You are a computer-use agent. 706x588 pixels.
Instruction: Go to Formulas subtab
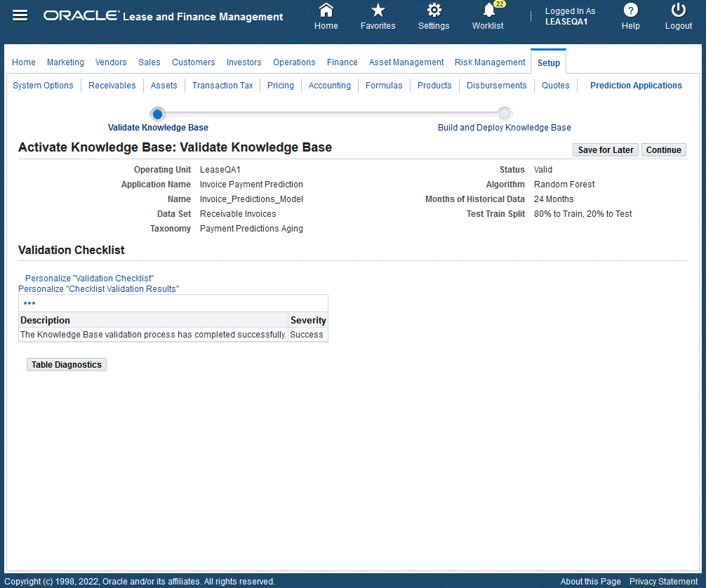(x=384, y=85)
